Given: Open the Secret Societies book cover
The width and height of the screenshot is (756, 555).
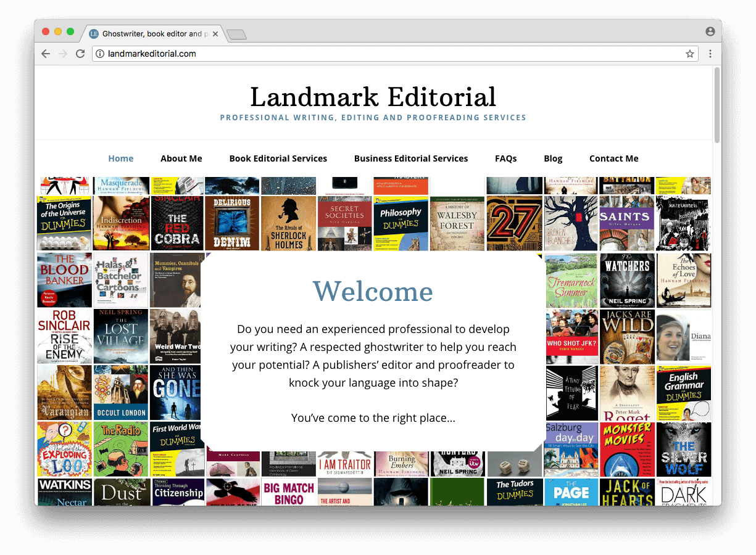Looking at the screenshot, I should [344, 223].
